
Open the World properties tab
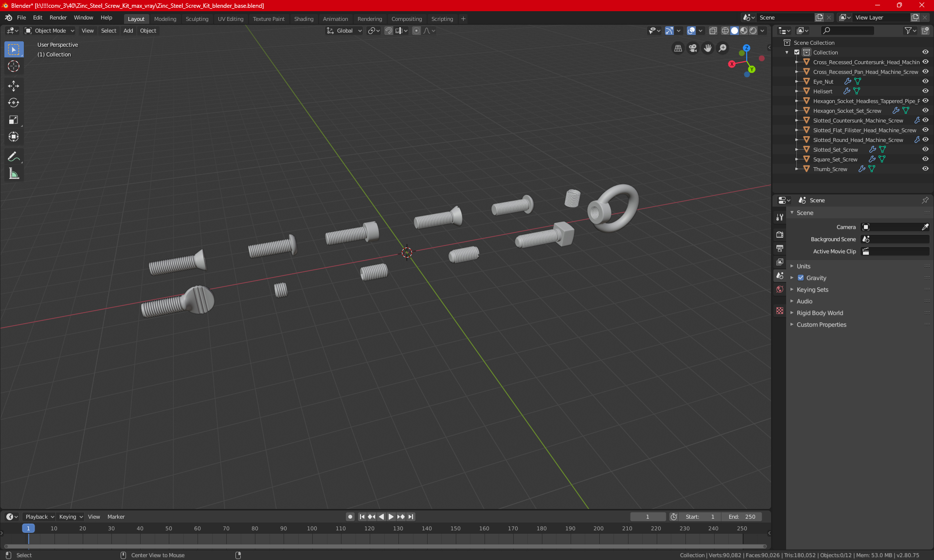click(780, 289)
